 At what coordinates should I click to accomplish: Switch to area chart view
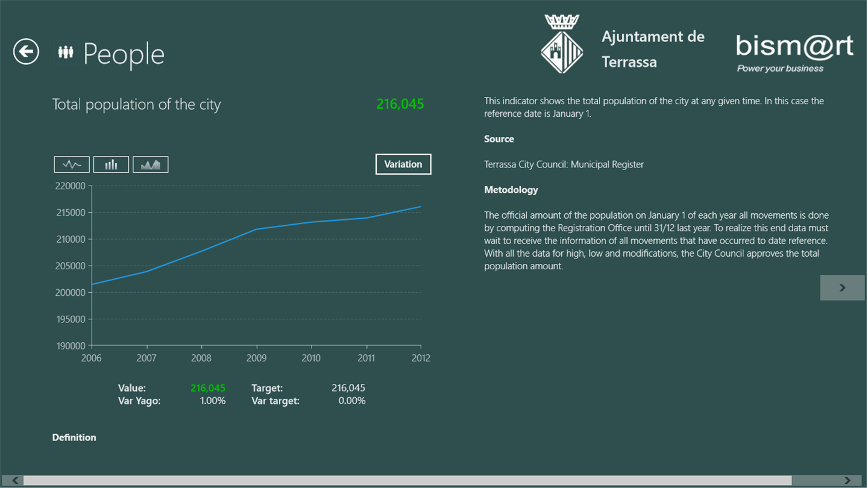tap(151, 164)
